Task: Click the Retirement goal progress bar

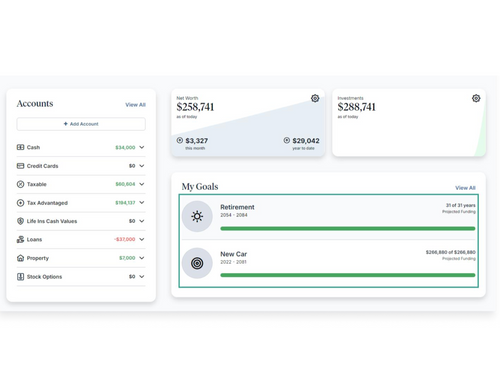Action: click(348, 229)
